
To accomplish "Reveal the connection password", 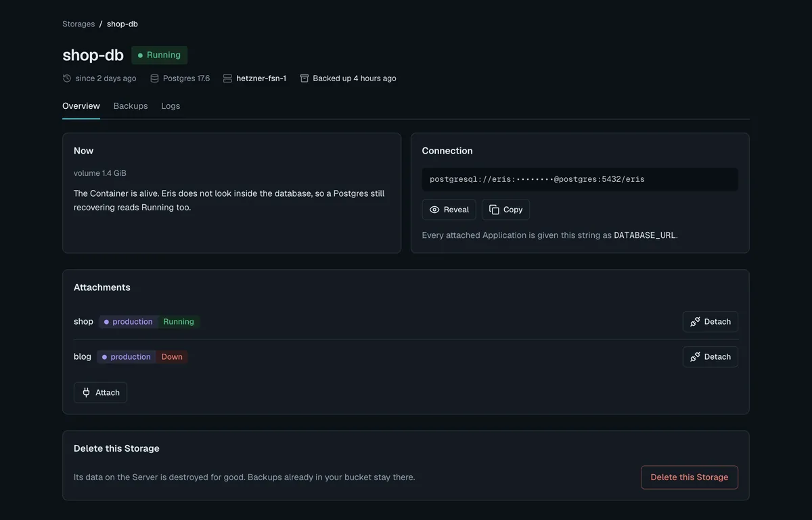I will [449, 210].
